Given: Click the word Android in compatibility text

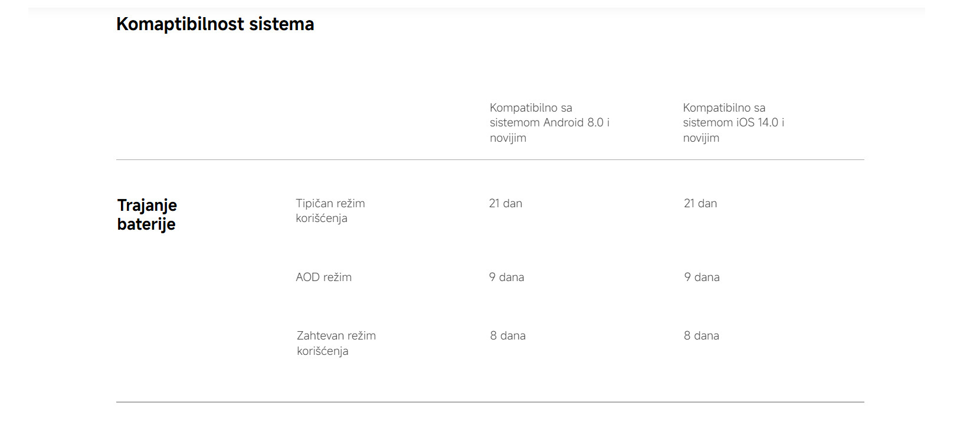Looking at the screenshot, I should tap(563, 123).
